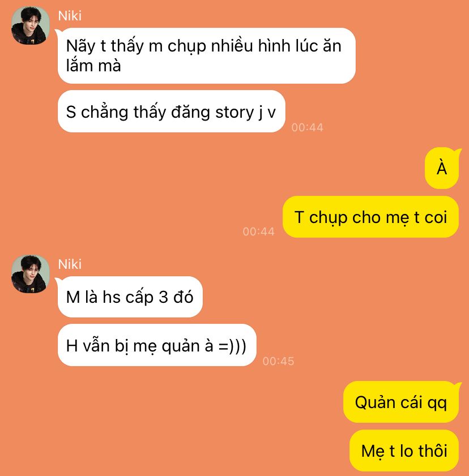Tap the '=)))' emoticon text
The height and width of the screenshot is (476, 469).
(x=233, y=346)
